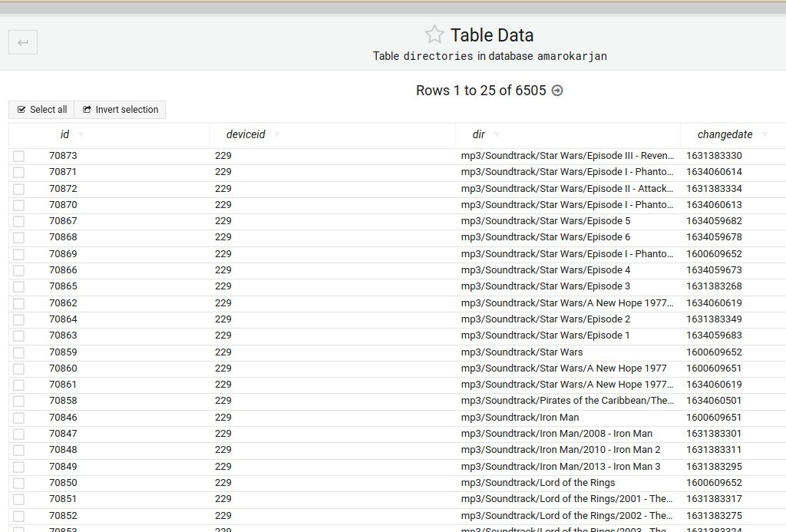Click dir cell 'mp3/Soundtrack/Lord of the Rings'
The image size is (786, 532).
pos(538,483)
